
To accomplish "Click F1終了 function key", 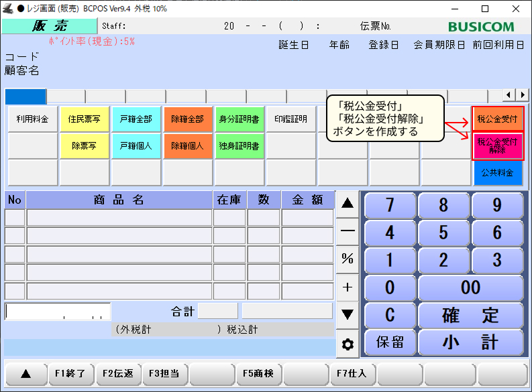I will [71, 374].
